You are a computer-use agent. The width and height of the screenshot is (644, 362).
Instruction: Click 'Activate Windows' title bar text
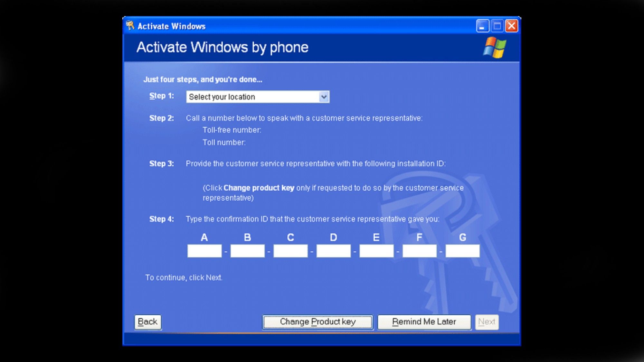click(x=172, y=26)
